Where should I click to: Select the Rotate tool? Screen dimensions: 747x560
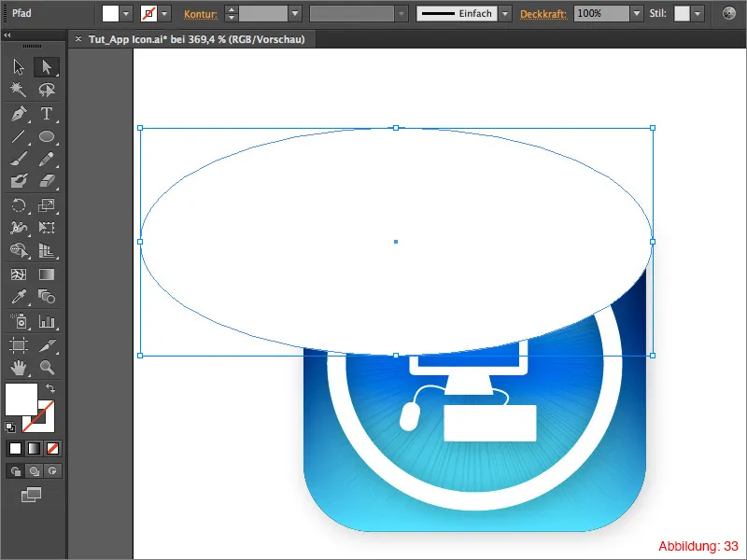pyautogui.click(x=19, y=205)
